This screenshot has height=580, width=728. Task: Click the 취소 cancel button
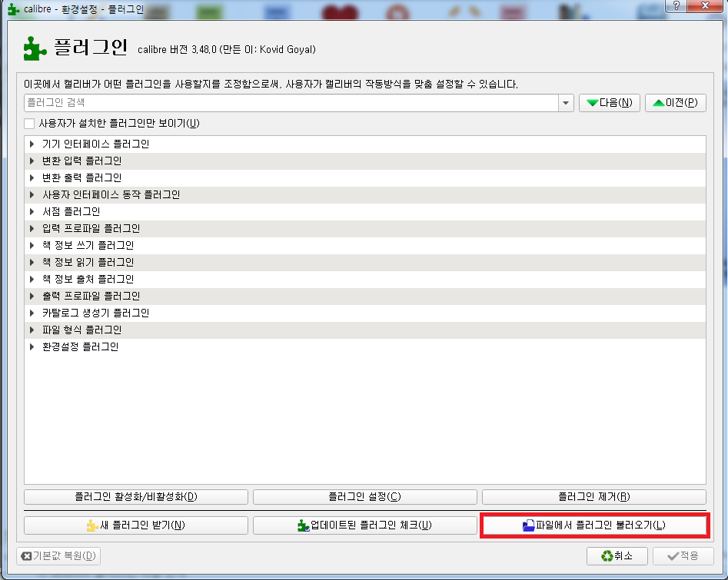[x=617, y=556]
